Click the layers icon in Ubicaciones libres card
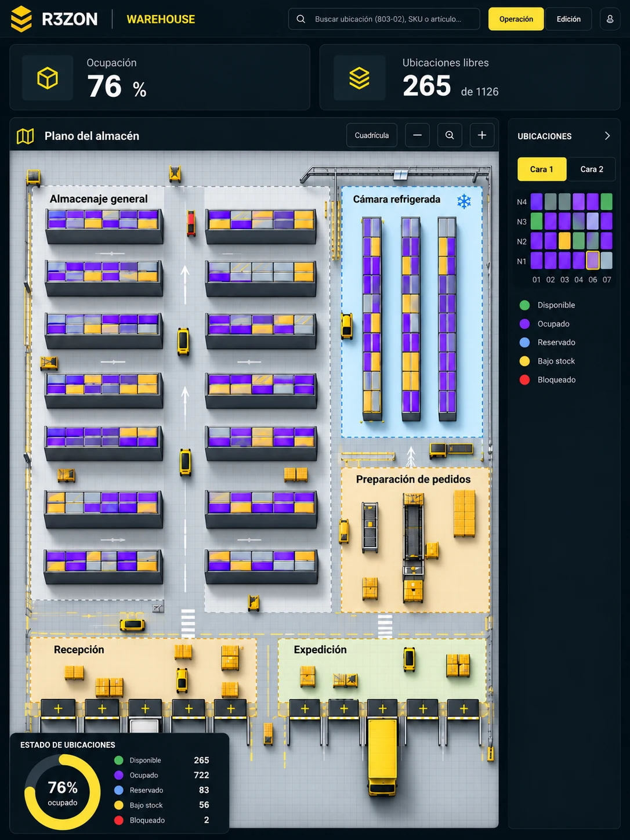This screenshot has width=630, height=840. (359, 78)
